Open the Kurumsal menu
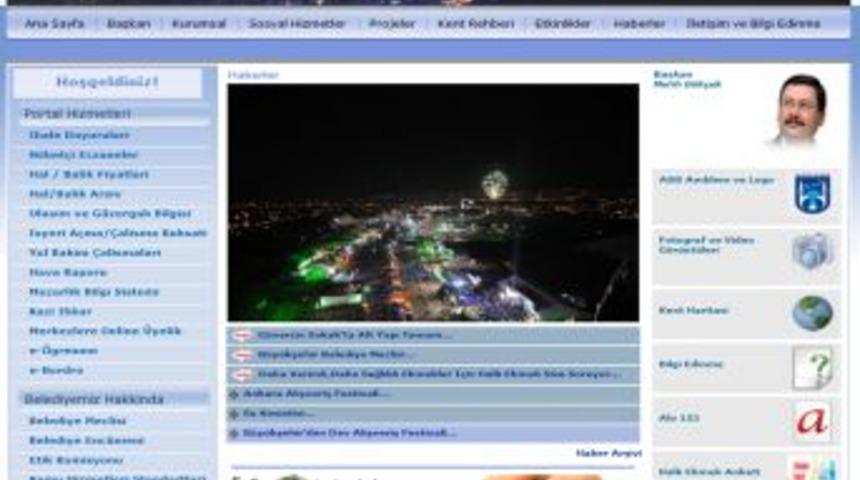This screenshot has width=860, height=480. pyautogui.click(x=199, y=24)
